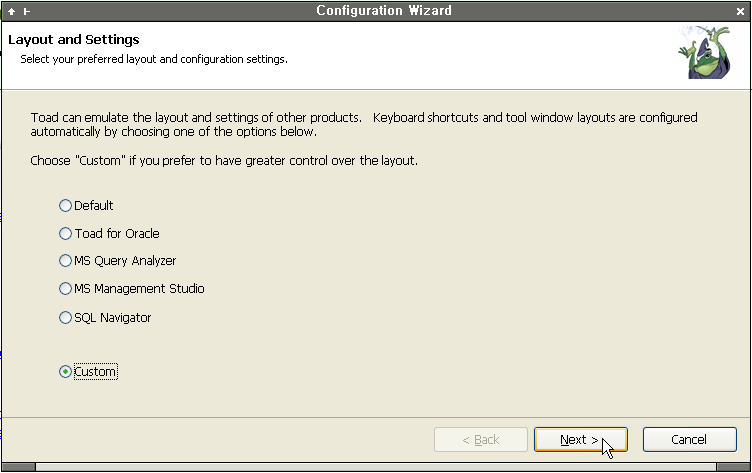Pick the MS Management Studio radio button

(x=65, y=288)
